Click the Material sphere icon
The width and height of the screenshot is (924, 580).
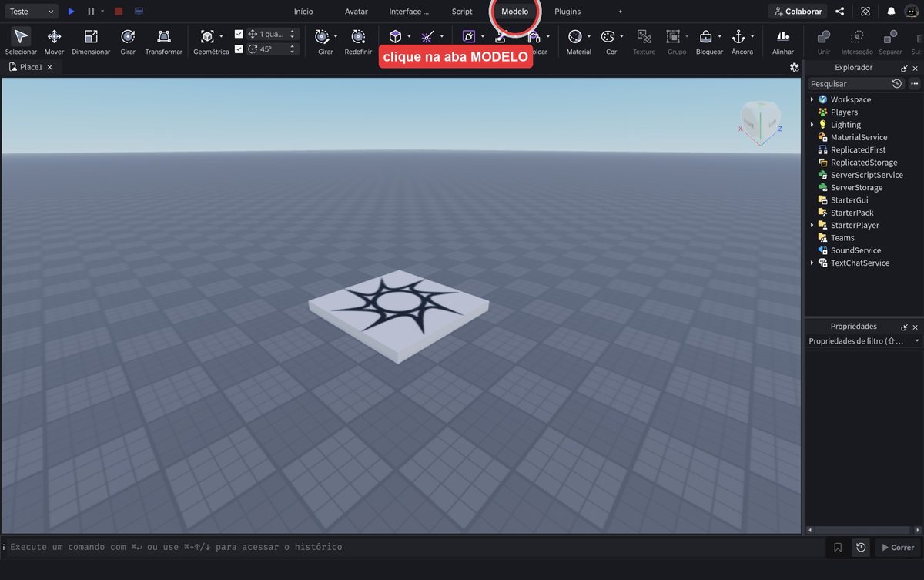[x=574, y=36]
